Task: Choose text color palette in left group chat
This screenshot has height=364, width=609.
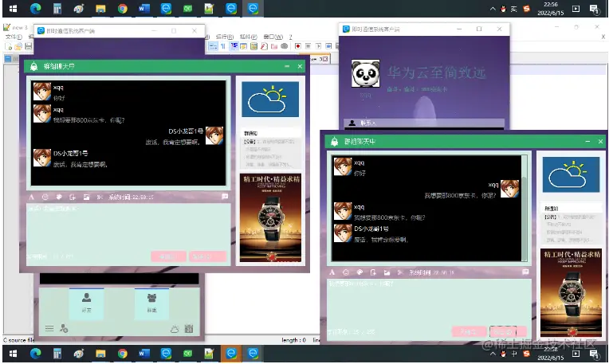Action: pos(59,198)
